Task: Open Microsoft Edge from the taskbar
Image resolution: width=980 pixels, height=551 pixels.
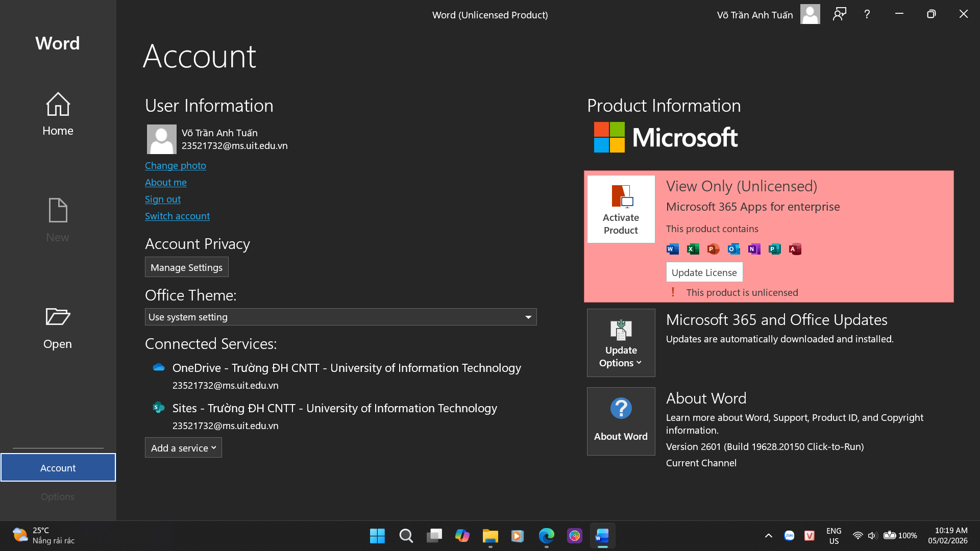Action: coord(546,536)
